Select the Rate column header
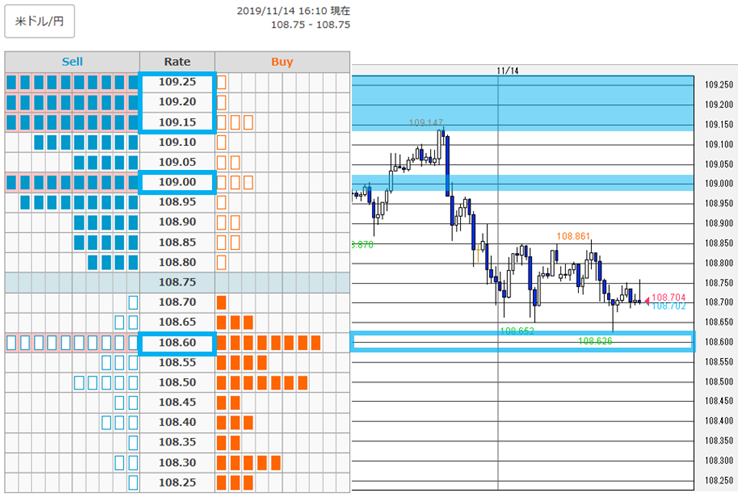Image resolution: width=740 pixels, height=499 pixels. (177, 62)
